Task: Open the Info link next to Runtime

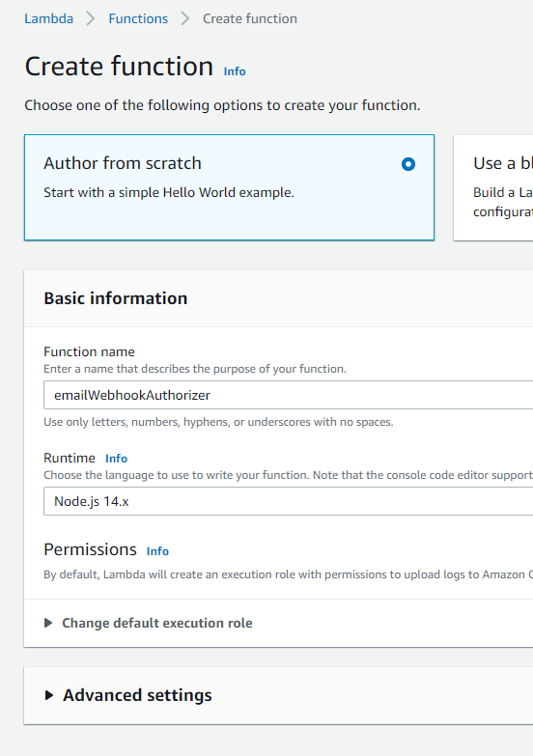Action: coord(116,459)
